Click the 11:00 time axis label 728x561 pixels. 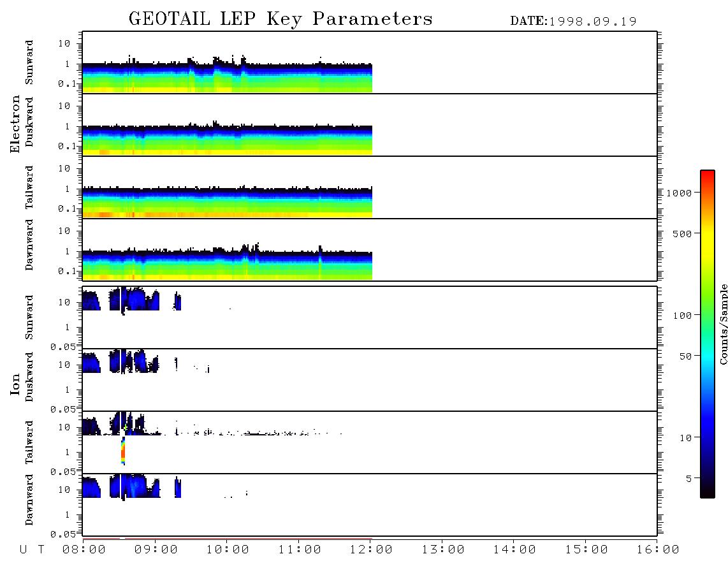point(300,550)
